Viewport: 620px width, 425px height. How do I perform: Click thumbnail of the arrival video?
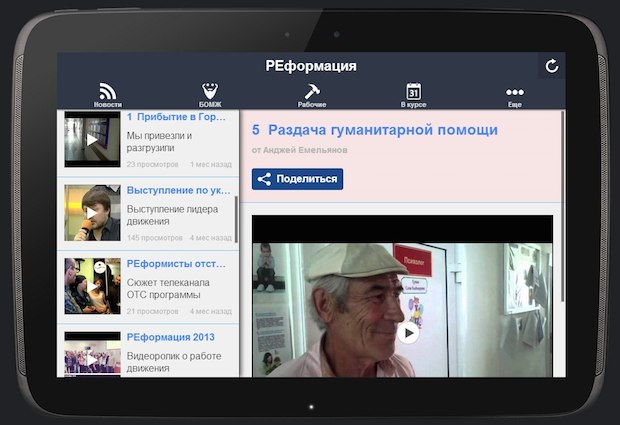(92, 140)
